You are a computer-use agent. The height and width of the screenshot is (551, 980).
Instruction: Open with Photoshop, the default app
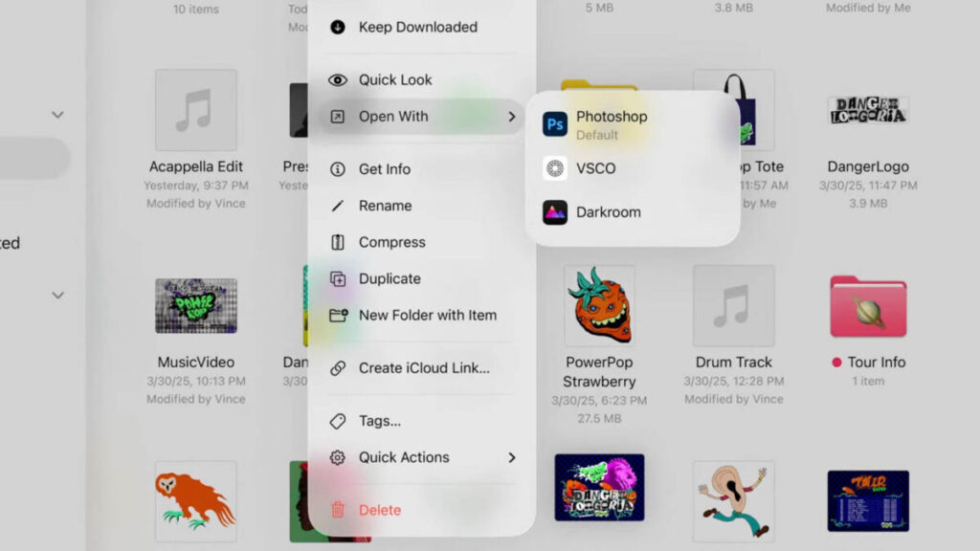click(634, 124)
